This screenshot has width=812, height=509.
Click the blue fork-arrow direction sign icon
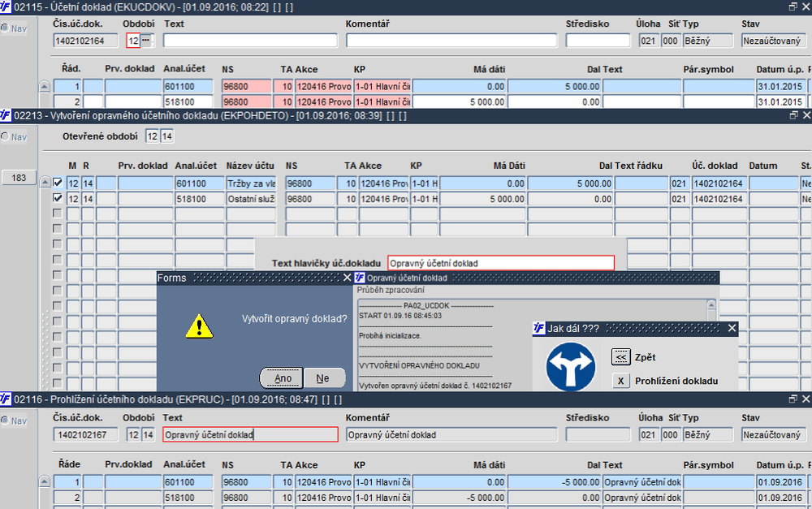[571, 368]
